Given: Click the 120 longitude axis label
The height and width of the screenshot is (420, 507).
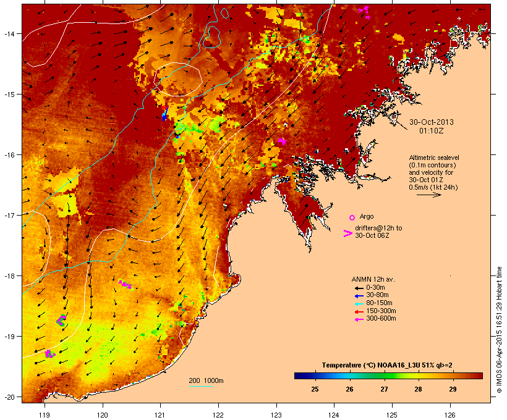Looking at the screenshot, I should click(x=103, y=415).
